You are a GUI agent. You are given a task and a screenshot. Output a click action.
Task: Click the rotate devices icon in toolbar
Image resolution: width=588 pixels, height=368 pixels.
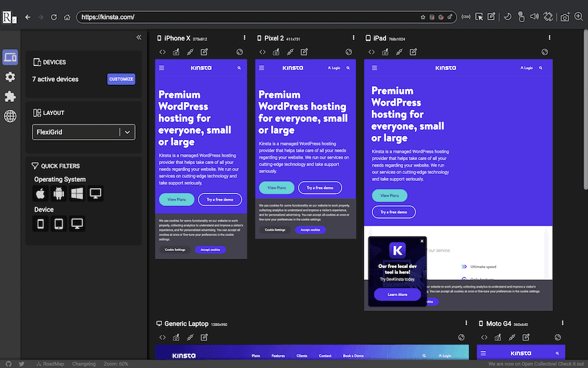point(548,17)
